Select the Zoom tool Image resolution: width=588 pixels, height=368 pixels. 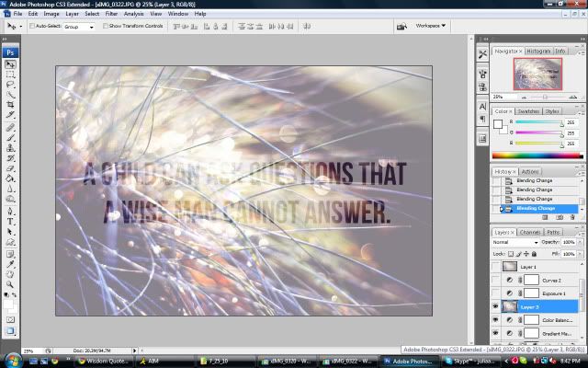coord(10,284)
